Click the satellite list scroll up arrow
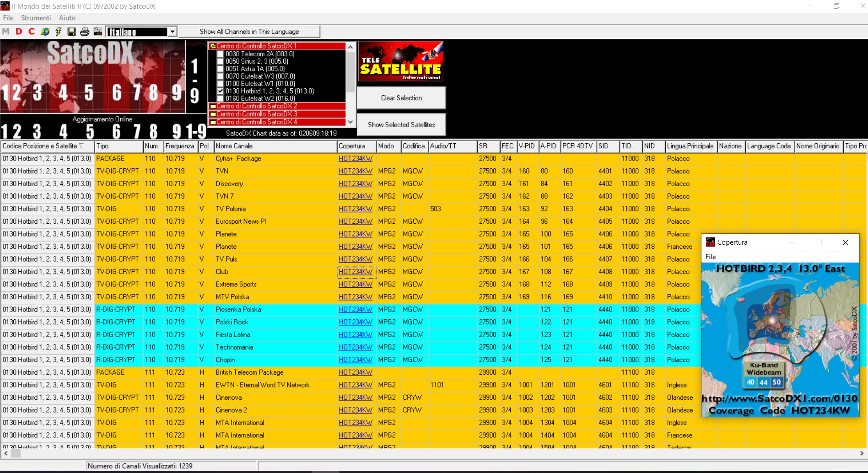The image size is (868, 473). 350,47
